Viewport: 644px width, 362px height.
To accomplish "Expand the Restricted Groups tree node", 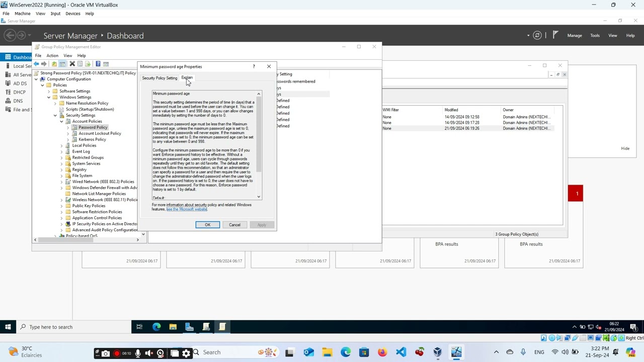I will (x=61, y=157).
